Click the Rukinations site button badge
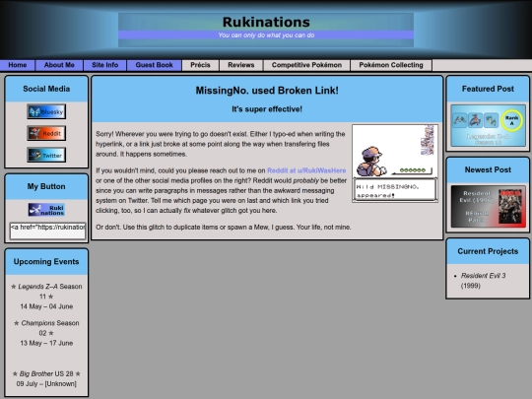 [46, 210]
